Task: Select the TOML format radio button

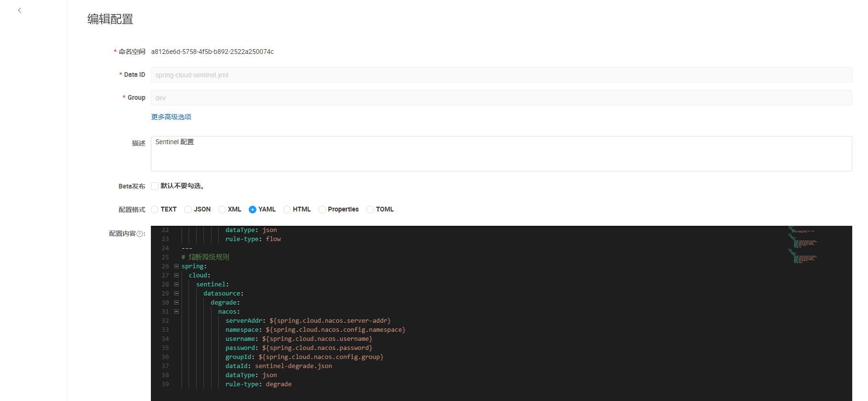Action: pos(370,210)
